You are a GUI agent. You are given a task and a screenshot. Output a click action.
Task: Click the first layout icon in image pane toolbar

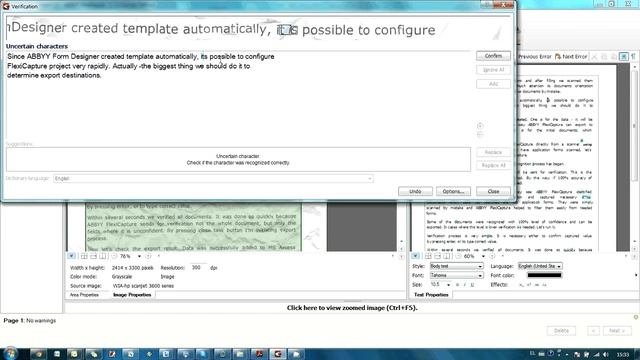[x=84, y=256]
